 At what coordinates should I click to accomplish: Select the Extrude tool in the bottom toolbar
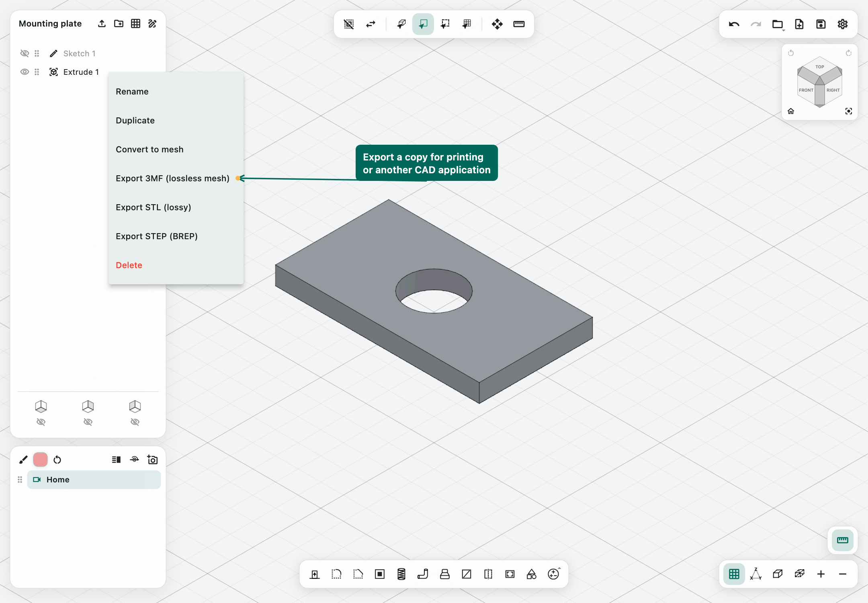click(315, 574)
